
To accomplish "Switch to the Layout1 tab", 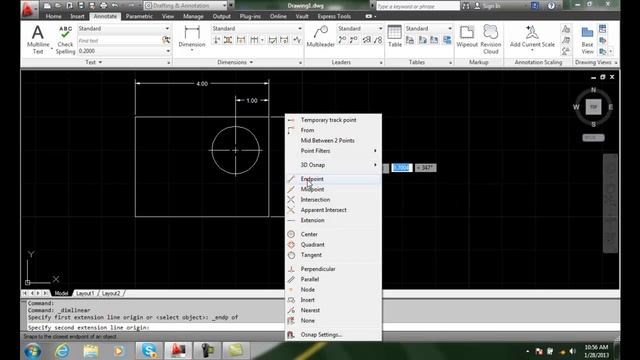I will pos(85,293).
